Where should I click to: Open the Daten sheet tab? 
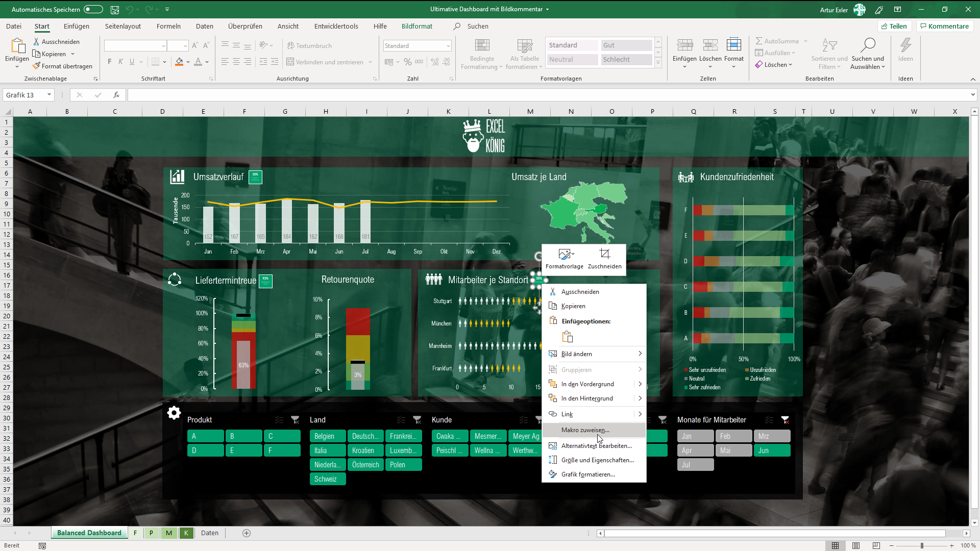209,533
